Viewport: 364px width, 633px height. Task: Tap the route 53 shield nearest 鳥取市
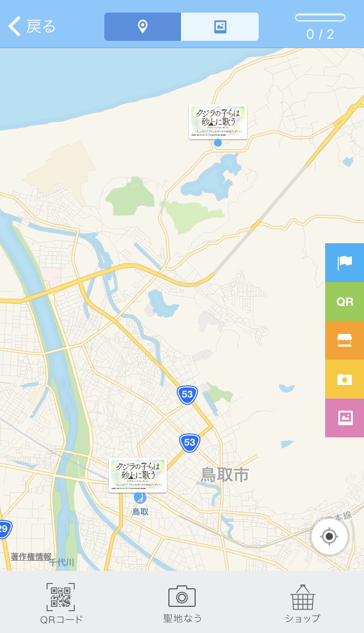[x=190, y=443]
